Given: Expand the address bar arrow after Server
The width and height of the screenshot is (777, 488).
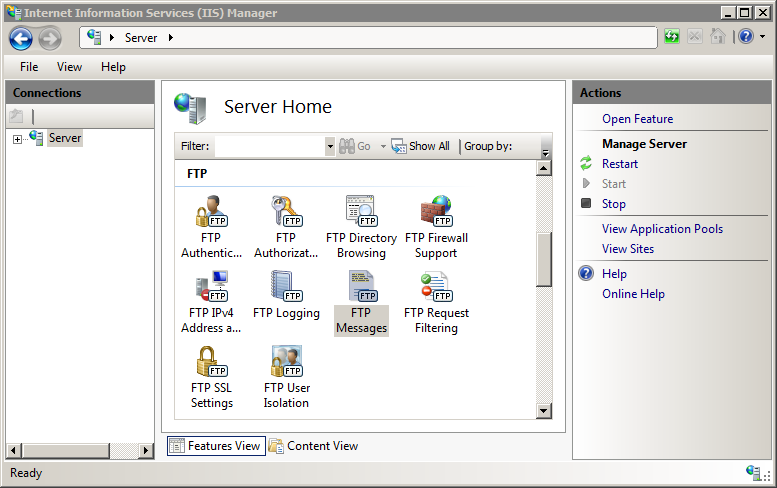Looking at the screenshot, I should tap(171, 37).
